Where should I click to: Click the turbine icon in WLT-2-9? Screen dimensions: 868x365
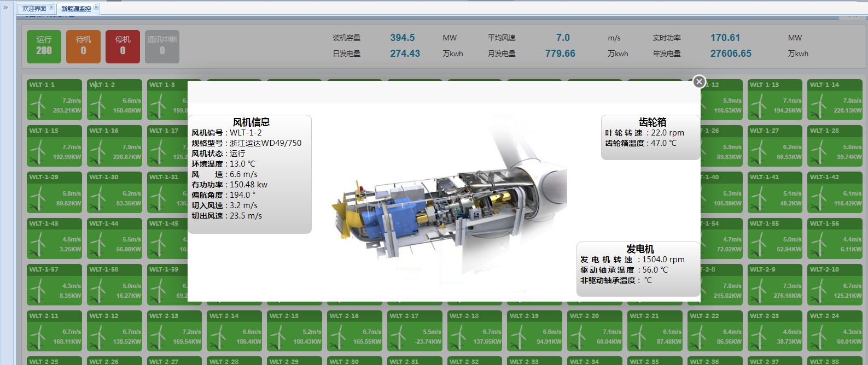pos(758,291)
